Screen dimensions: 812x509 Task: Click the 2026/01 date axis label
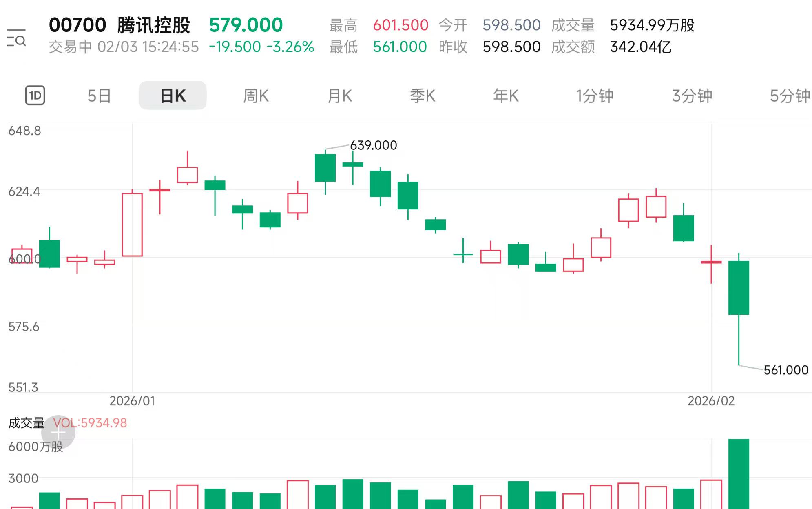click(x=132, y=401)
